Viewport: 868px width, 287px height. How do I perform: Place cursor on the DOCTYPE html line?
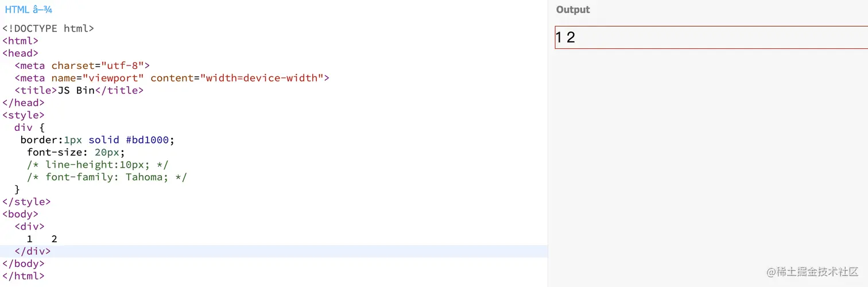click(48, 28)
